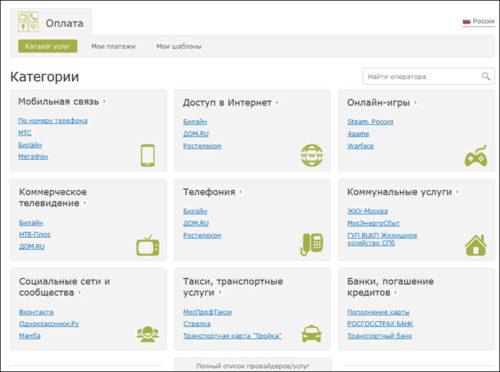Switch to Мои платежи tab
Screen dimensions: 500x372
(113, 46)
